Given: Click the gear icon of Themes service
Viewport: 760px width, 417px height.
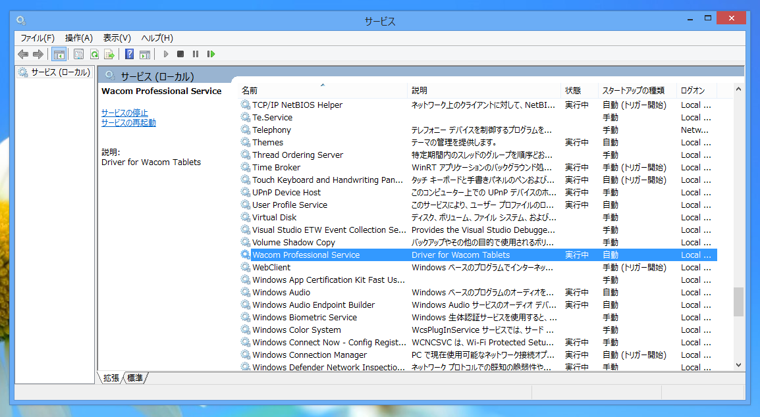Looking at the screenshot, I should (246, 143).
